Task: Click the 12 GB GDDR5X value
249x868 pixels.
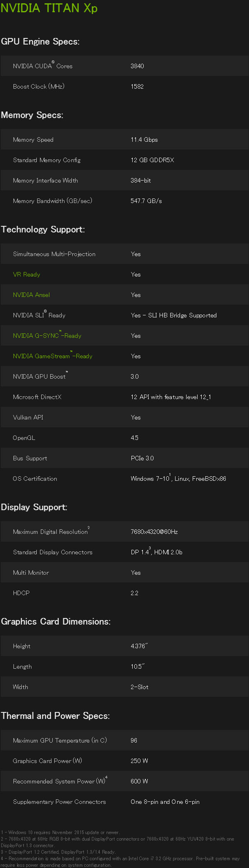Action: click(152, 160)
